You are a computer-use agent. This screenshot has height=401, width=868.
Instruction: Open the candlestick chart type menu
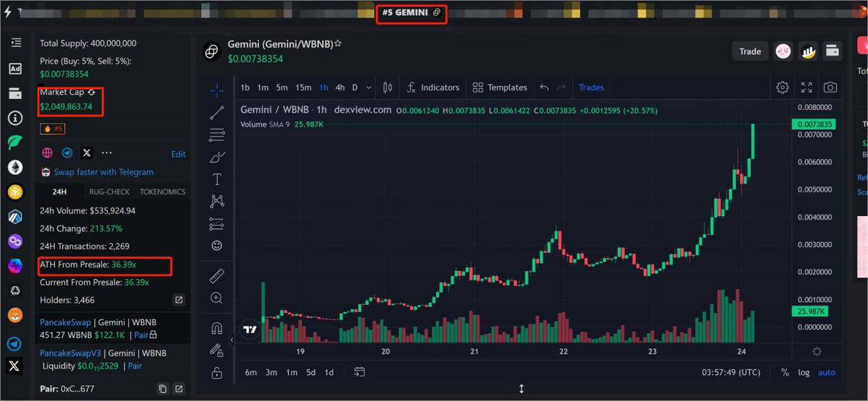[388, 87]
